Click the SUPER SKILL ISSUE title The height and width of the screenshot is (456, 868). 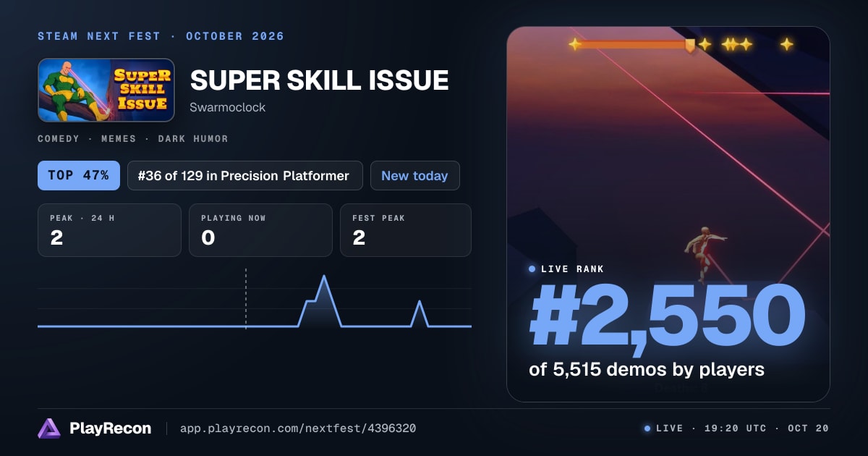(x=319, y=80)
